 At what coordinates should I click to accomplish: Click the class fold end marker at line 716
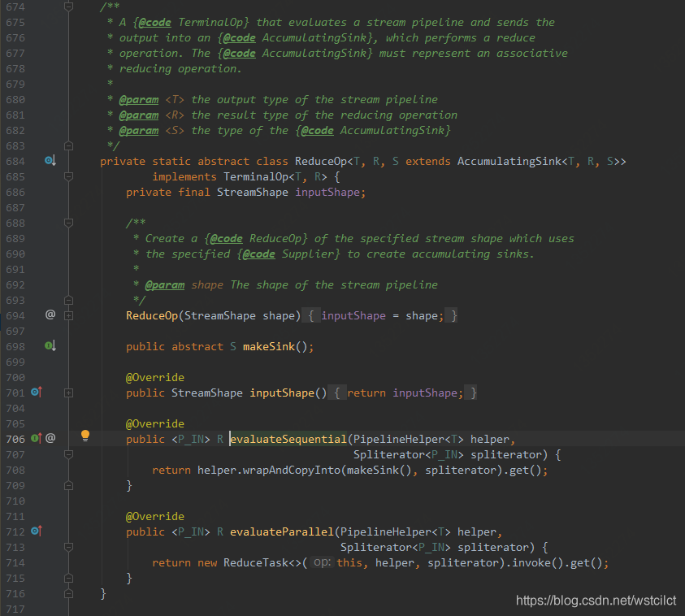coord(68,594)
